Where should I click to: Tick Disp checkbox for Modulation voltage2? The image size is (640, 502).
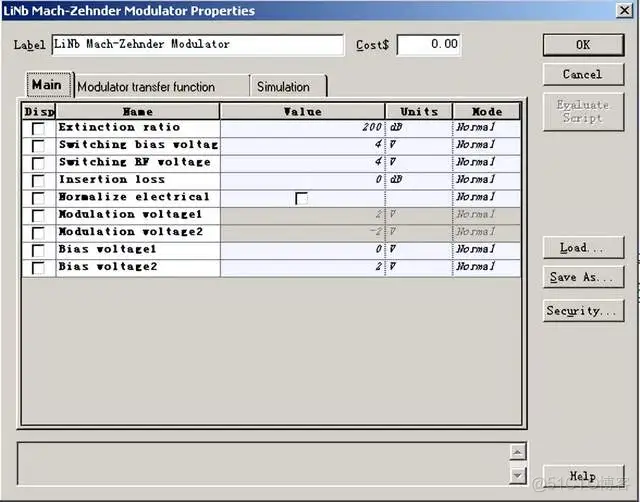pyautogui.click(x=38, y=233)
